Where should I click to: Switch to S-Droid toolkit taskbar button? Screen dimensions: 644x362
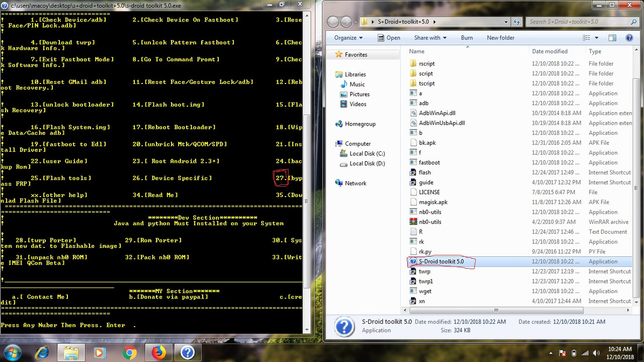coord(188,353)
